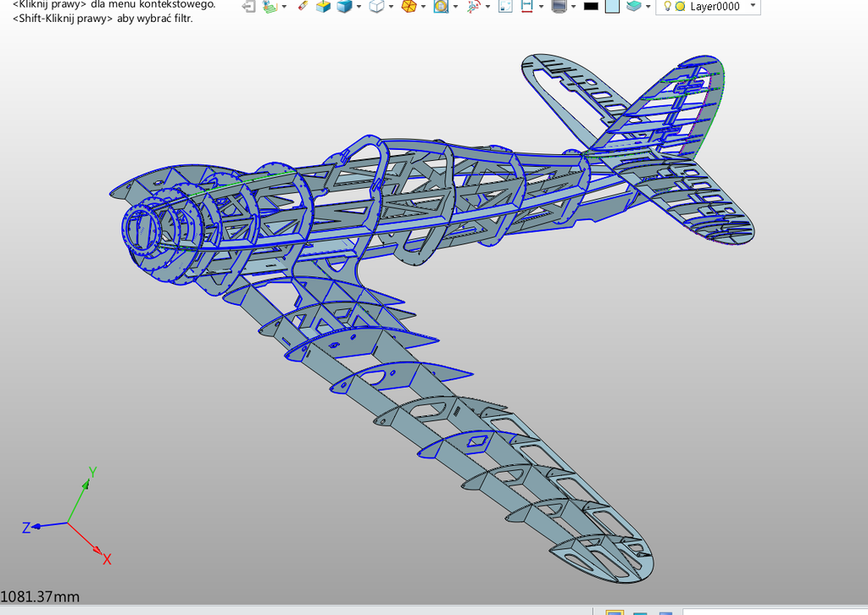This screenshot has width=868, height=615.
Task: Click the yellow-topped blue cube icon
Action: coord(323,7)
